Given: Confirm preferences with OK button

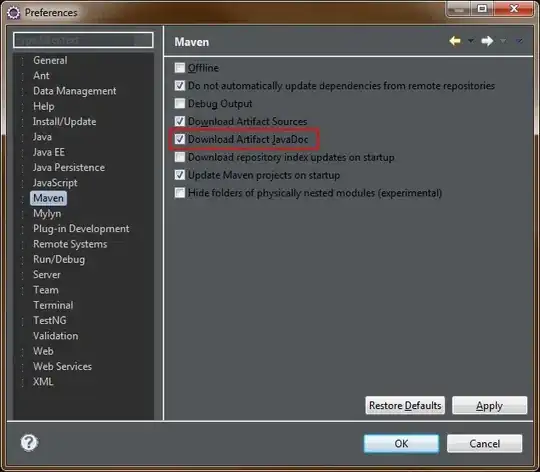Looking at the screenshot, I should tap(401, 443).
